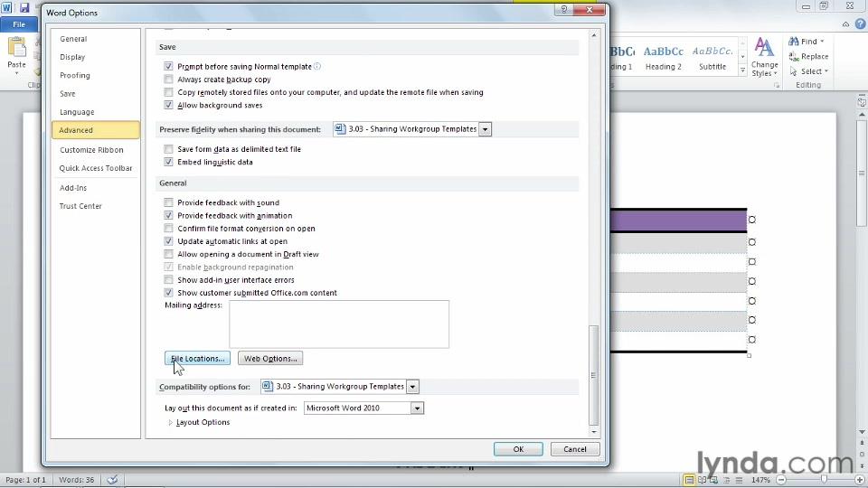
Task: Open the File tab in Word
Action: tap(19, 24)
